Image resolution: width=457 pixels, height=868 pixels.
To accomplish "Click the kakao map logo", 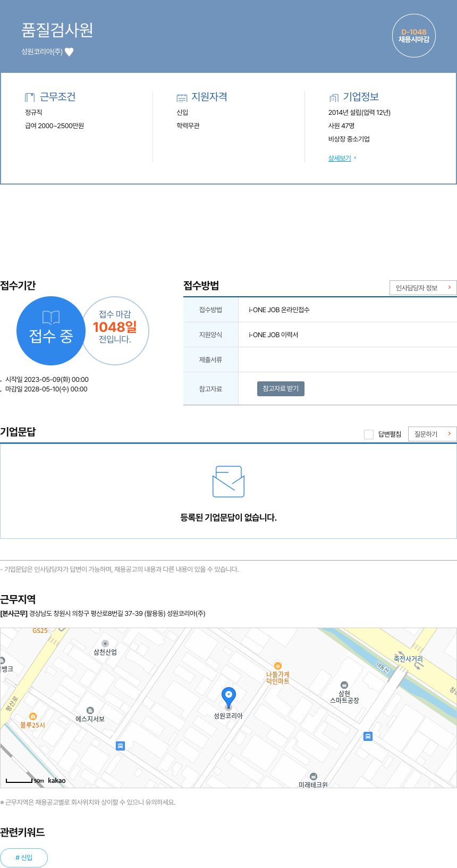I will click(57, 781).
